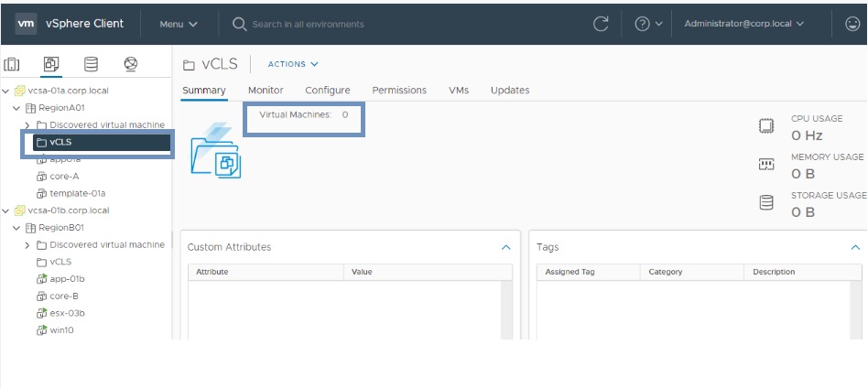Open the Hosts and Clusters inventory view
This screenshot has width=868, height=388.
[13, 64]
